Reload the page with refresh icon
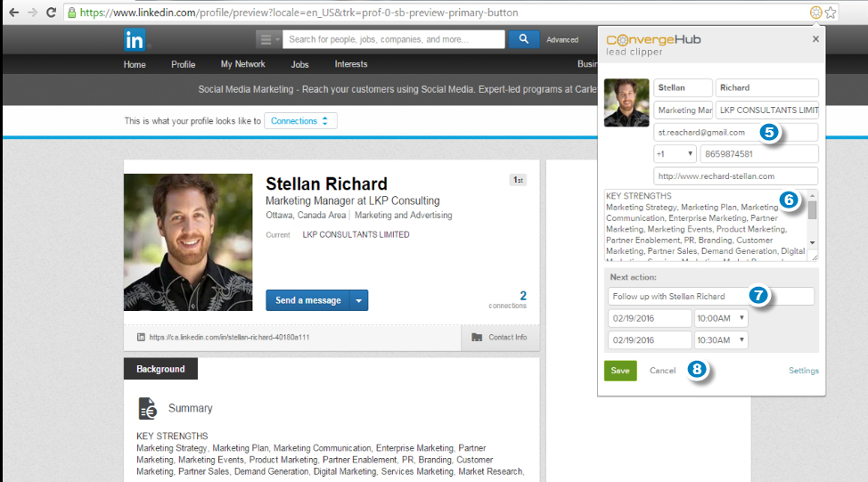This screenshot has height=482, width=868. pyautogui.click(x=51, y=12)
